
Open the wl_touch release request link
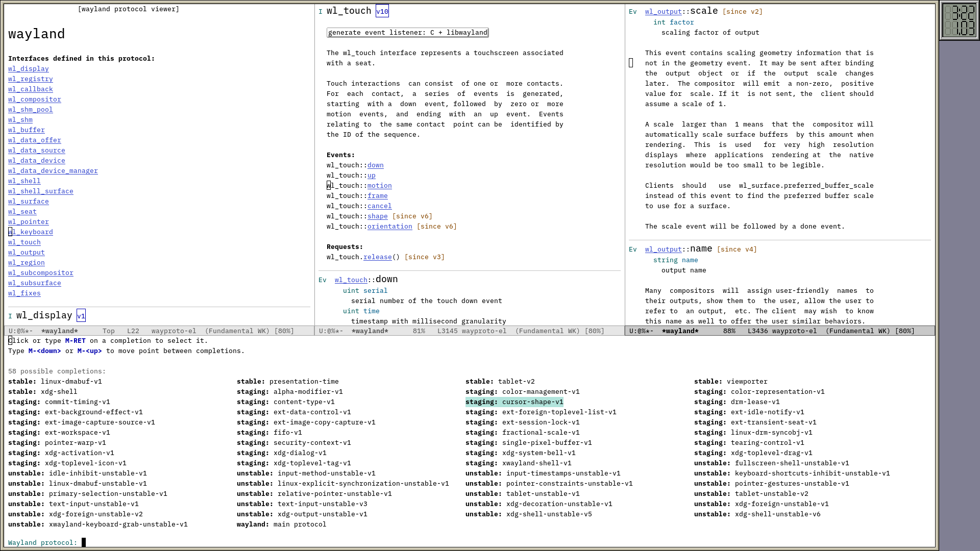coord(377,257)
